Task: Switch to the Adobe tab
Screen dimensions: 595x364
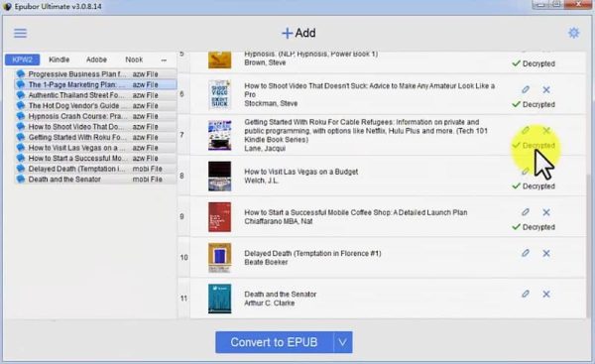Action: (x=96, y=60)
